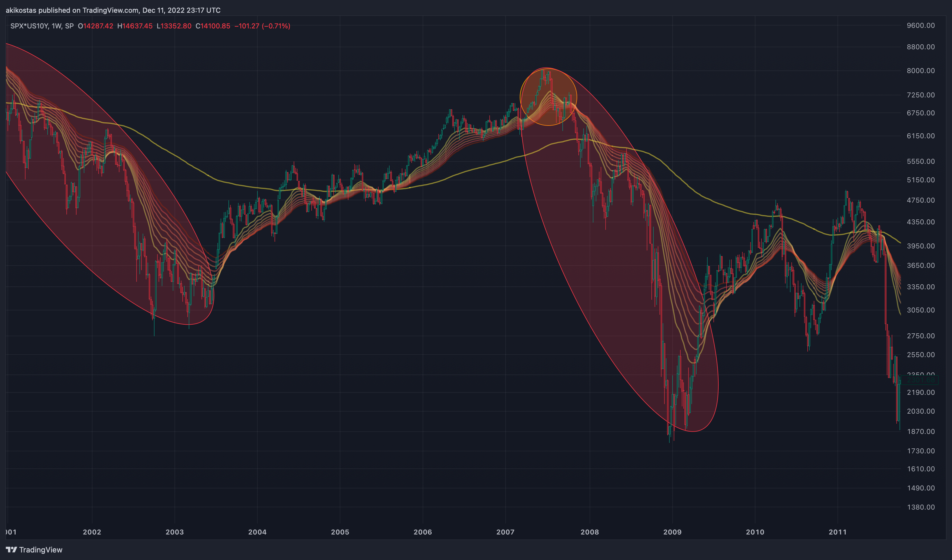This screenshot has width=952, height=560.
Task: Click the 3350.00 price axis label
Action: point(921,287)
